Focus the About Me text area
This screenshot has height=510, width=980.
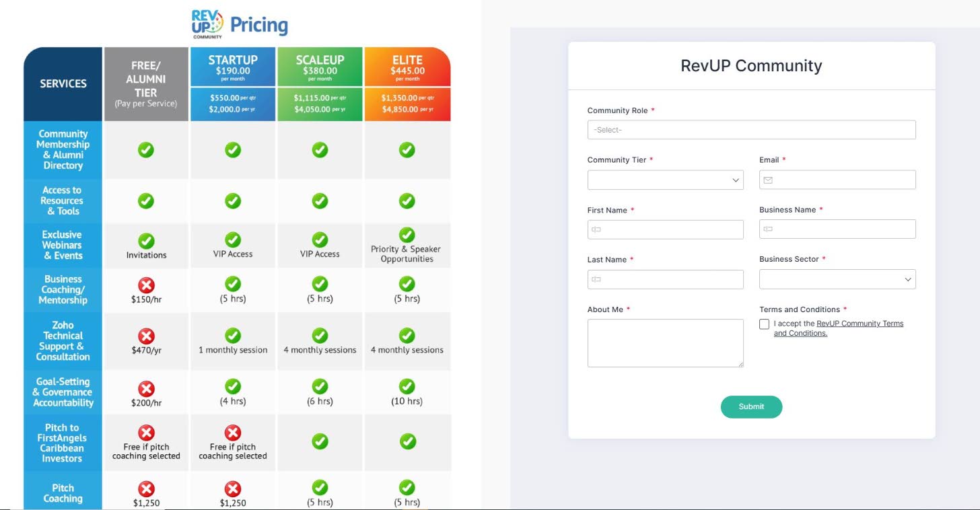(x=665, y=343)
